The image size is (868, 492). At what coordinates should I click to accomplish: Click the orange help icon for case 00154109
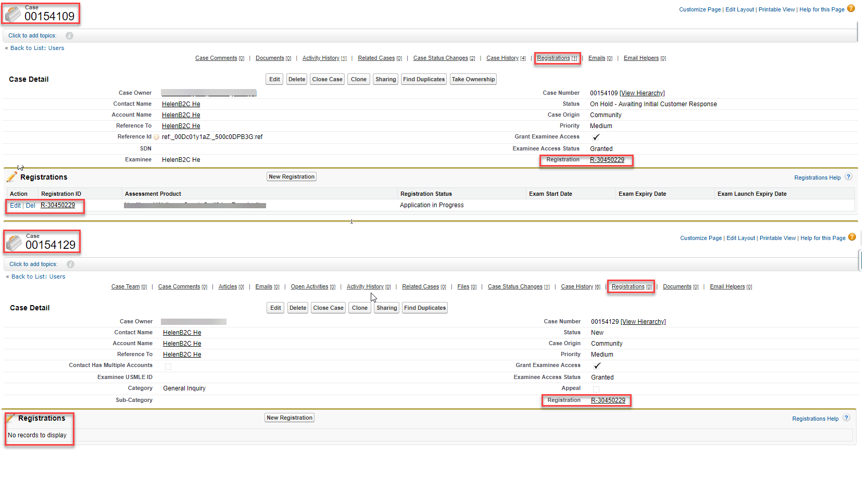[x=851, y=8]
